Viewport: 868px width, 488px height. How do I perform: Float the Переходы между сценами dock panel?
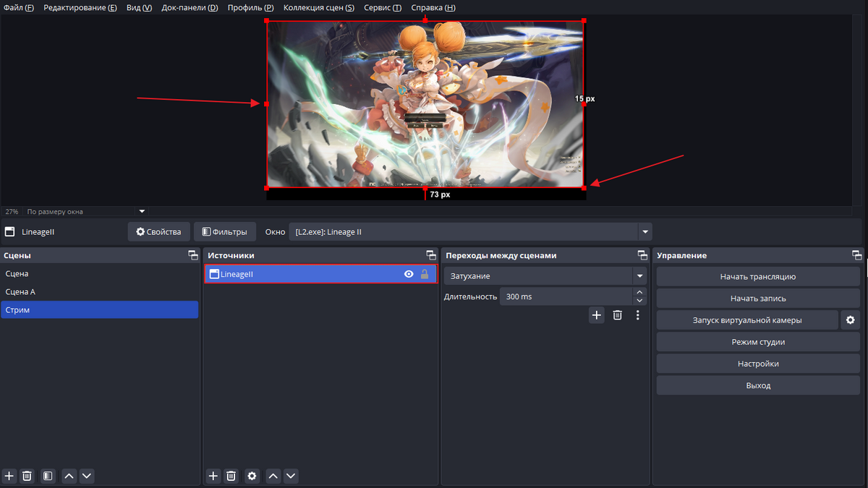pyautogui.click(x=642, y=255)
